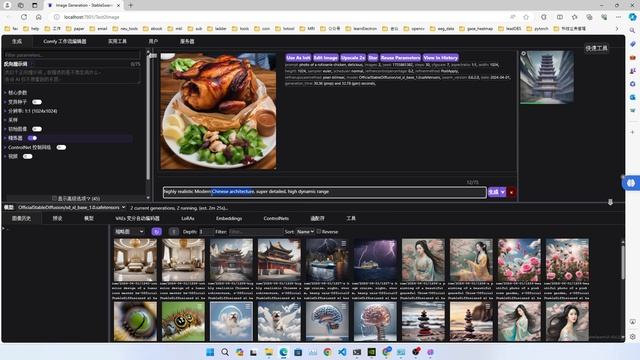640x360 pixels.
Task: Open the thumbnail view mode dropdown
Action: (x=129, y=231)
